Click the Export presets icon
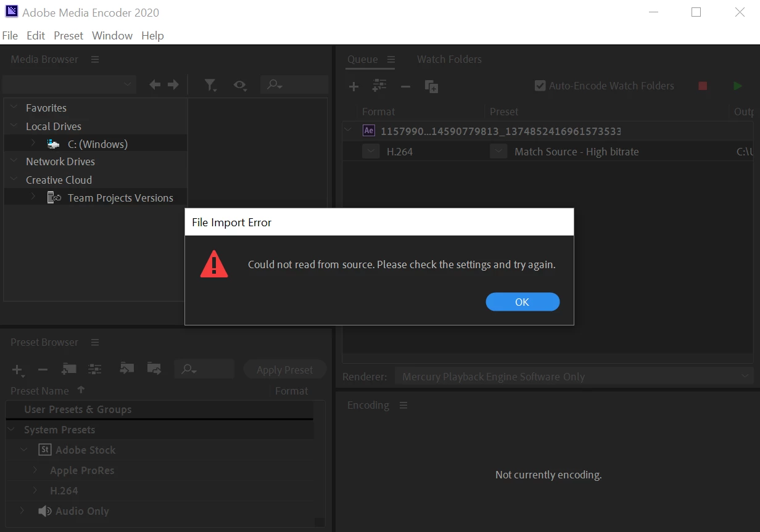The width and height of the screenshot is (760, 532). coord(154,368)
